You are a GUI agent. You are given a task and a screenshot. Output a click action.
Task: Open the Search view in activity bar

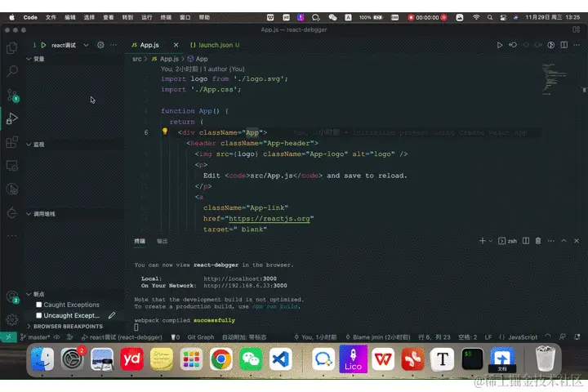click(12, 71)
